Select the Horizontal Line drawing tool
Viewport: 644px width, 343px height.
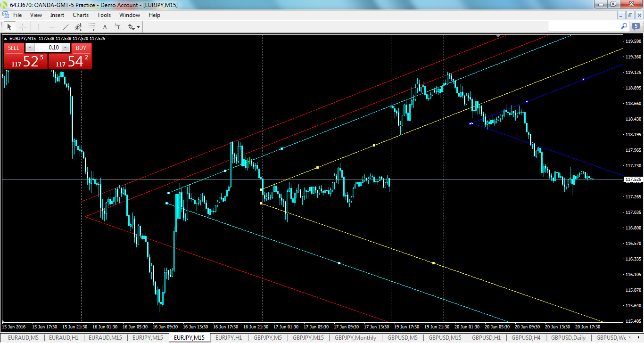[52, 27]
